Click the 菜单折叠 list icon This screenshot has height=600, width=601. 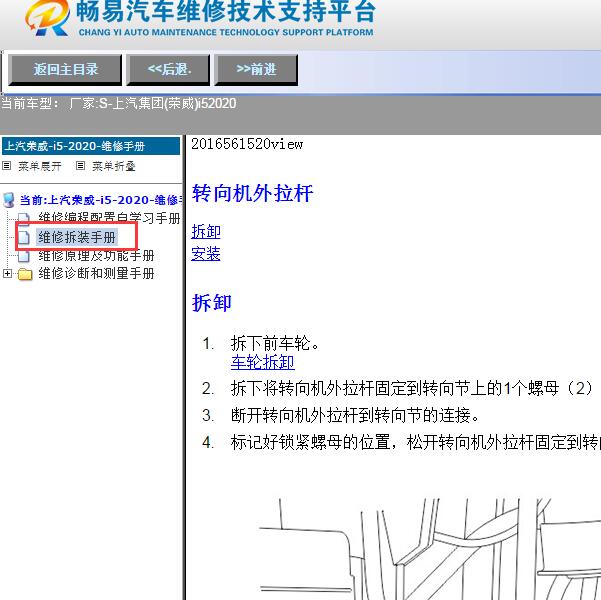pos(80,166)
